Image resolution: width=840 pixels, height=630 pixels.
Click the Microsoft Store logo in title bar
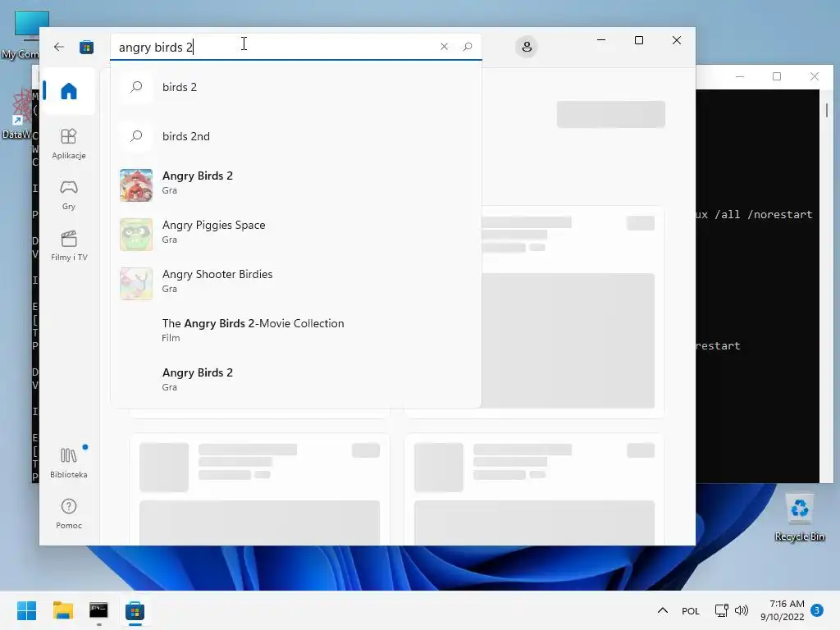(x=86, y=47)
